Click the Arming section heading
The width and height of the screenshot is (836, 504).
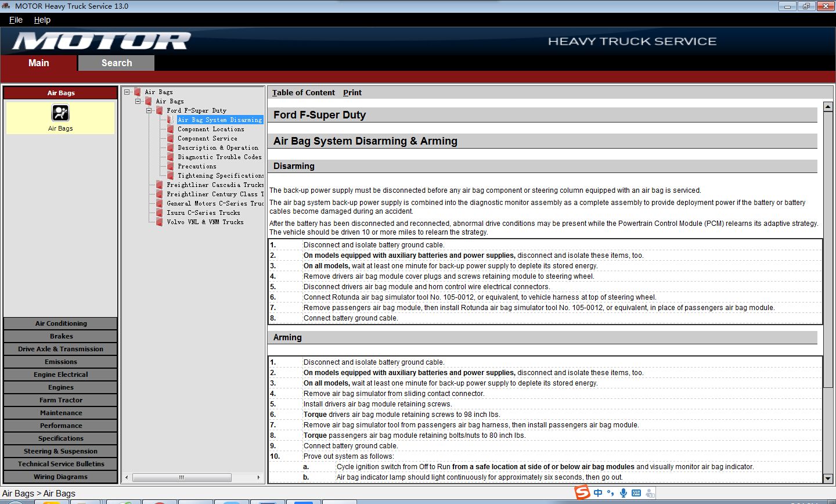pos(287,337)
